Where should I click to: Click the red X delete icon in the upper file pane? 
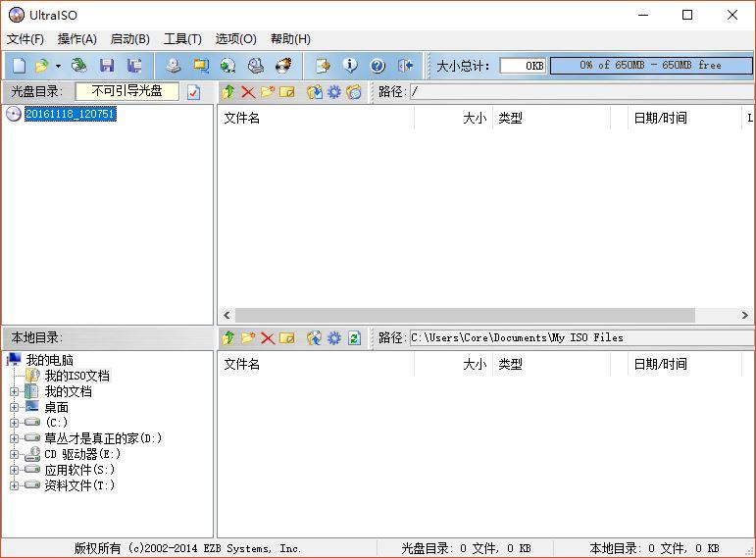pos(248,91)
